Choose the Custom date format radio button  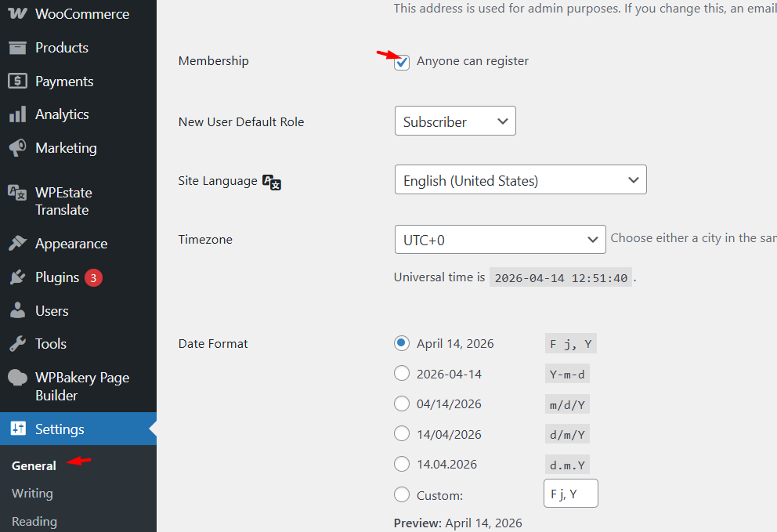click(402, 494)
